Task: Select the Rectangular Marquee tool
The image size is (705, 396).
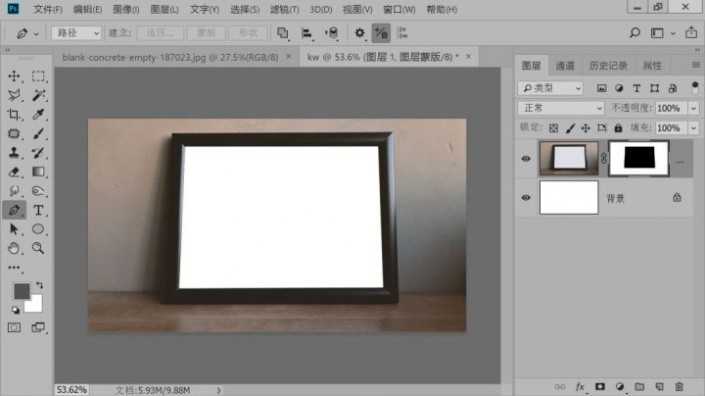Action: [38, 76]
